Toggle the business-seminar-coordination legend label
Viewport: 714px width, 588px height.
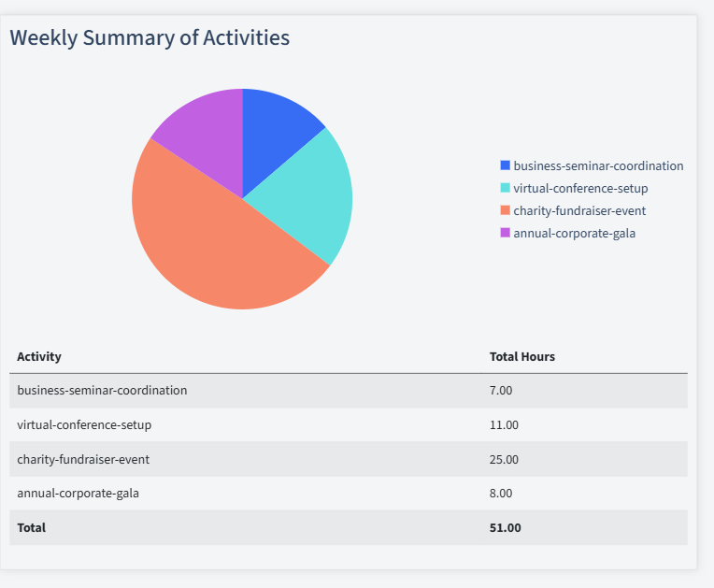click(598, 165)
